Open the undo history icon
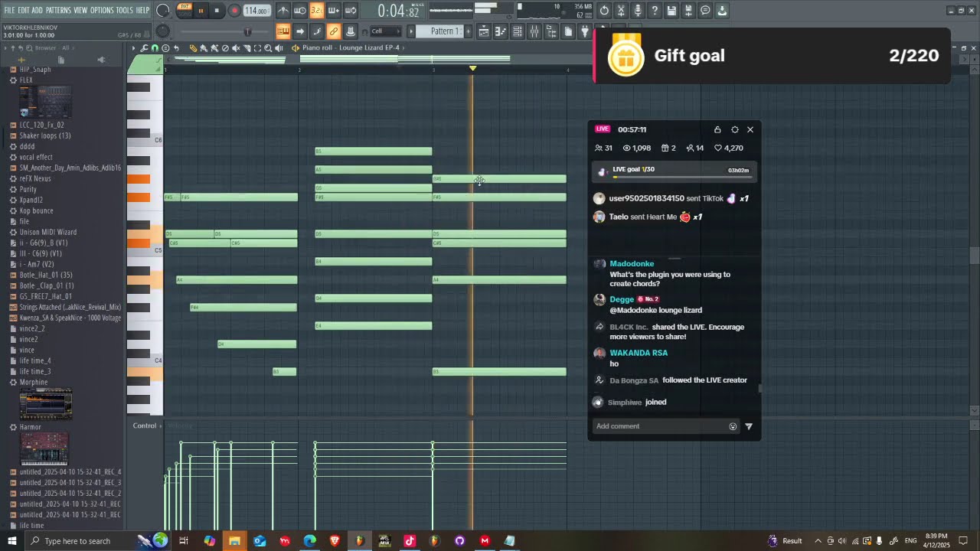The image size is (980, 551). 604,11
